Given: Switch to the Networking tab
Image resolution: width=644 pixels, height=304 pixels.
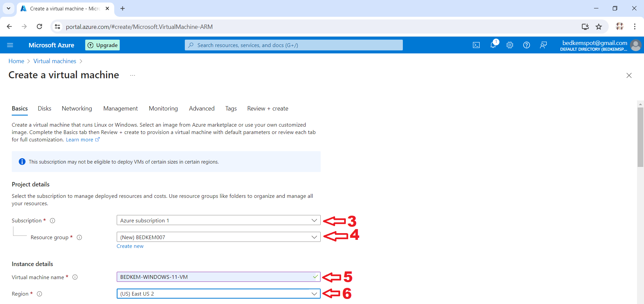Looking at the screenshot, I should coord(77,108).
